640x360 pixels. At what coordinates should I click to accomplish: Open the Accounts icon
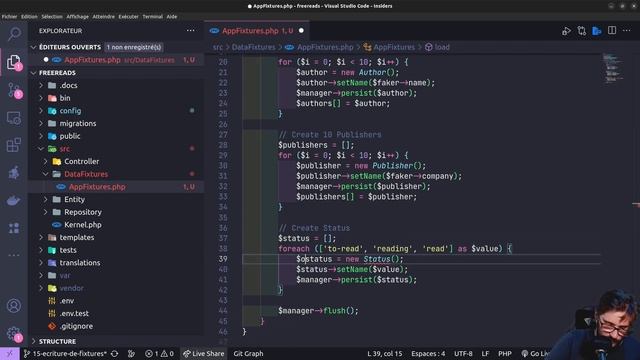pos(14,305)
